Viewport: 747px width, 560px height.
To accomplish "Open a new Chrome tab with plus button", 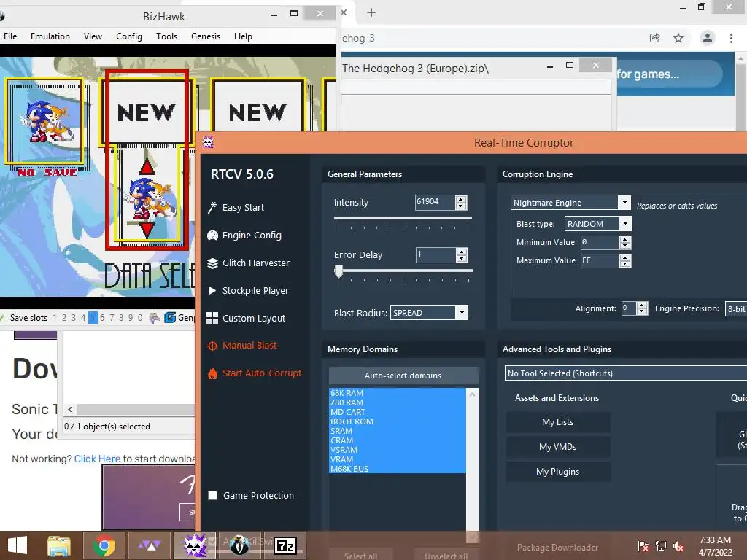I will coord(371,13).
